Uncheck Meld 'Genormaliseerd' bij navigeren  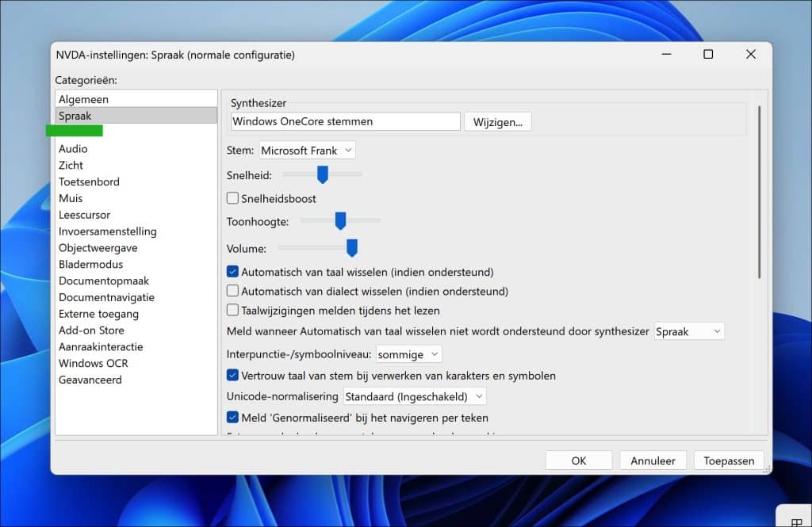point(233,418)
